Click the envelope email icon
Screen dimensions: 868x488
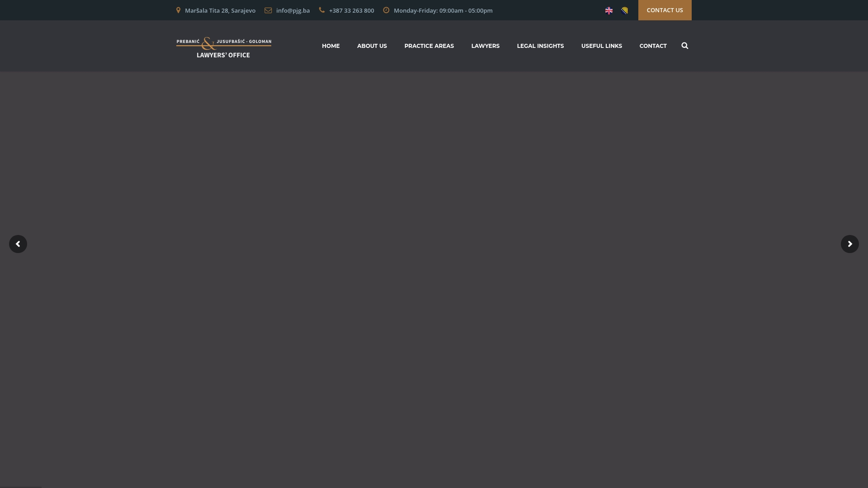click(x=268, y=10)
